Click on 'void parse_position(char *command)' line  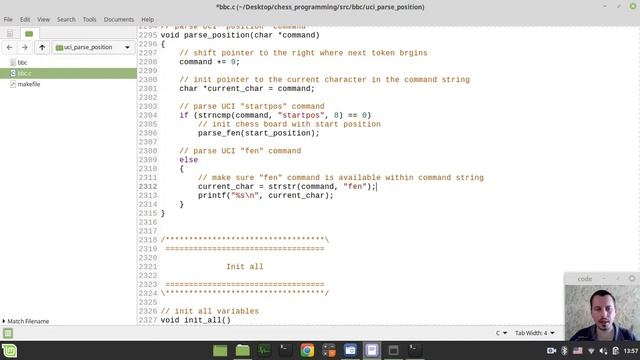240,35
